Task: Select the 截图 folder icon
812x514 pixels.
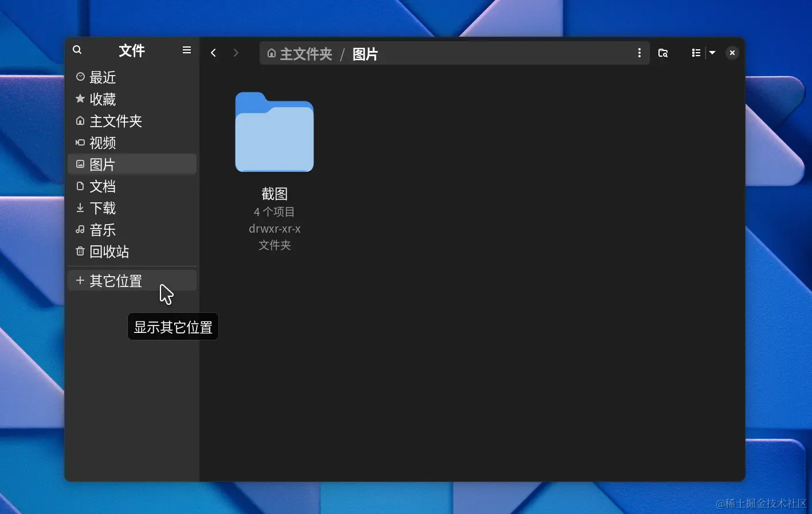Action: coord(274,132)
